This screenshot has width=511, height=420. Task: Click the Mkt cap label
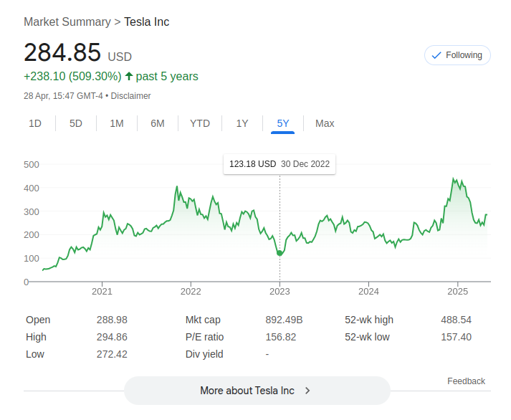[x=203, y=320]
